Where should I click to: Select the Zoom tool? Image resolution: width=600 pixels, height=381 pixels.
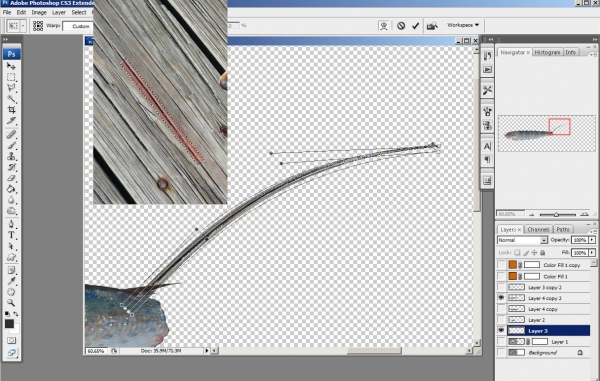coord(11,303)
